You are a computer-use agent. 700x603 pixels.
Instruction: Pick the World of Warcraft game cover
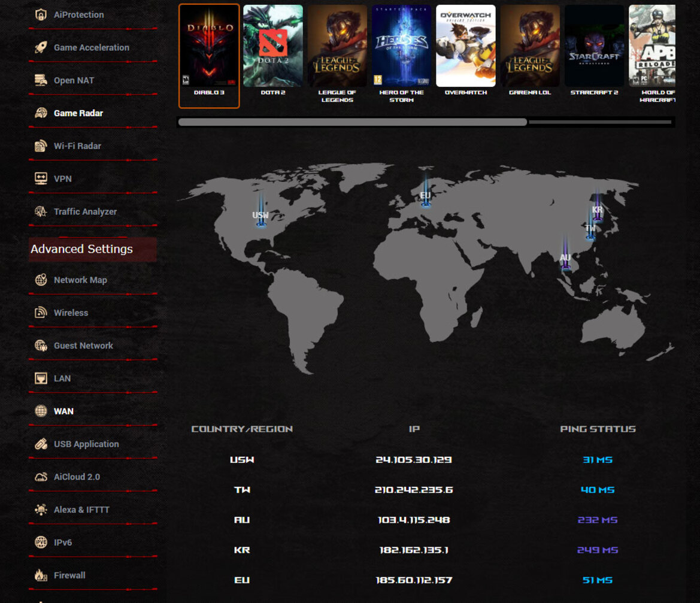click(652, 46)
